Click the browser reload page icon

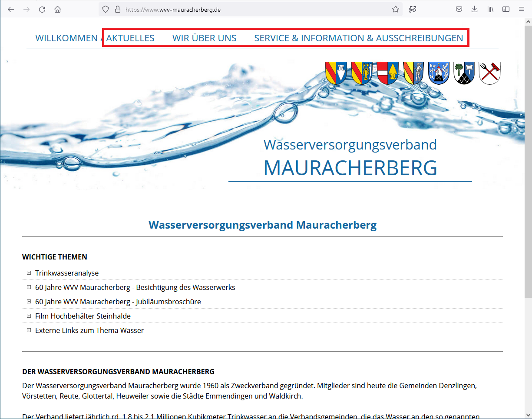[x=42, y=9]
